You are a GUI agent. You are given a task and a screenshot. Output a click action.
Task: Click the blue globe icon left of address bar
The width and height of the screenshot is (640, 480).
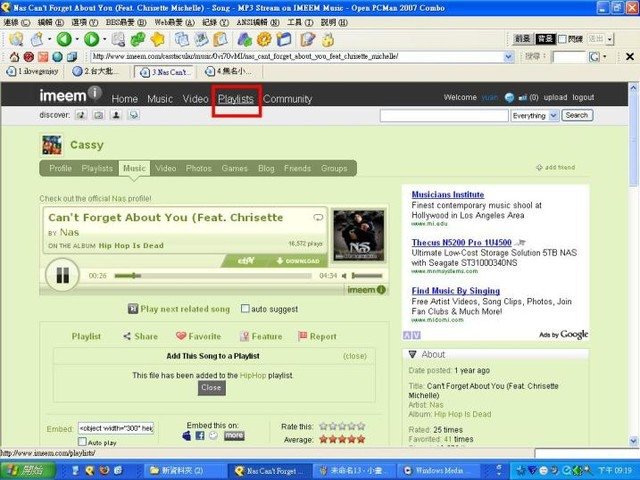click(x=58, y=57)
